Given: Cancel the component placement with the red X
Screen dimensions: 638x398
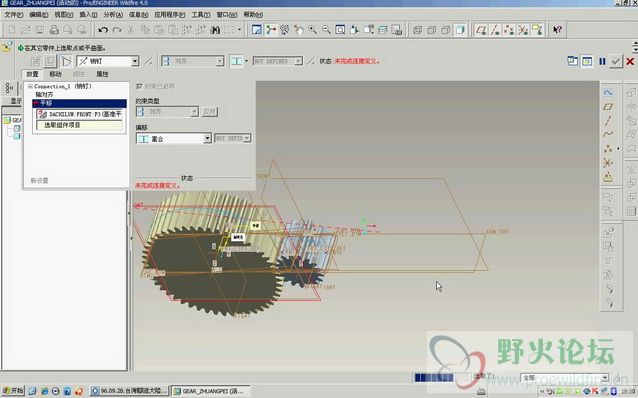Looking at the screenshot, I should tap(630, 61).
